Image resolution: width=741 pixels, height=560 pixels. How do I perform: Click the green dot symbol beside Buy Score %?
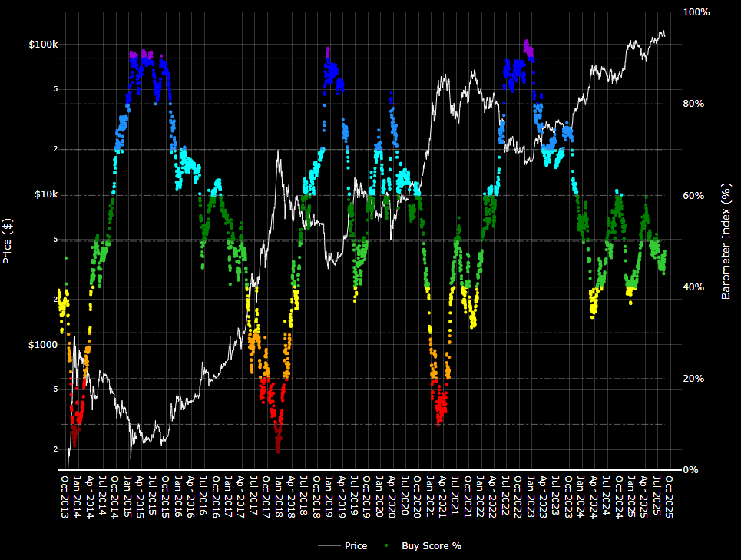[x=386, y=546]
